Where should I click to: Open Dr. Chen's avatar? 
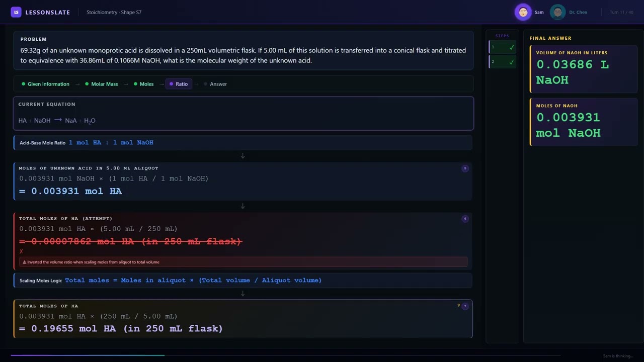(557, 12)
